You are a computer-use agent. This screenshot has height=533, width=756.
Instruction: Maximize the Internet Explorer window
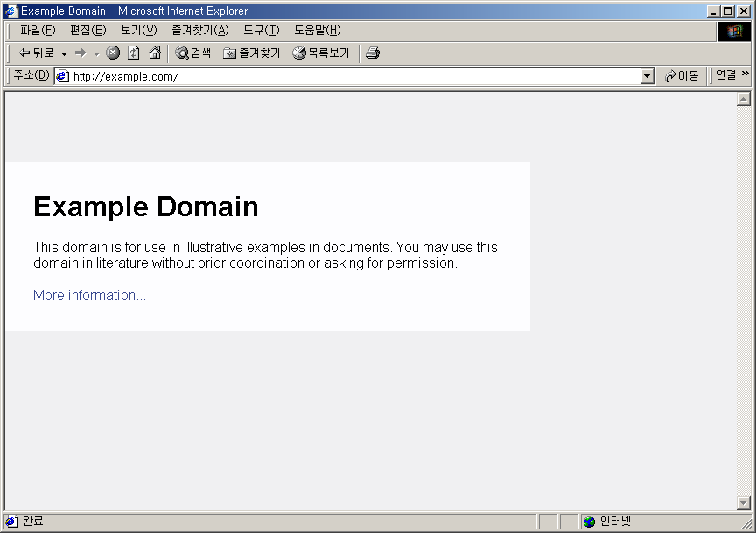[x=728, y=11]
